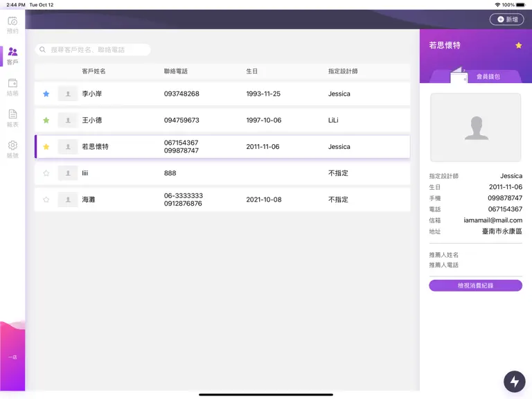Viewport: 532px width, 399px height.
Task: Select the 客戶 customers sidebar icon
Action: point(12,56)
